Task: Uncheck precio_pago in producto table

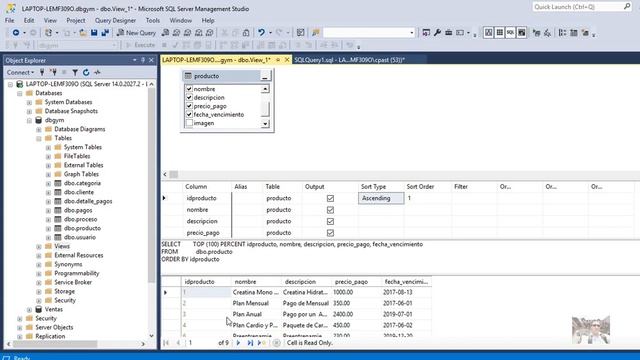Action: coord(189,106)
